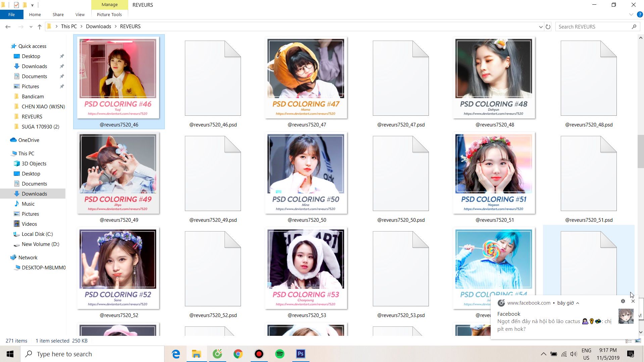Click the search magnifier icon
Screen dimensions: 644x362
(x=634, y=27)
